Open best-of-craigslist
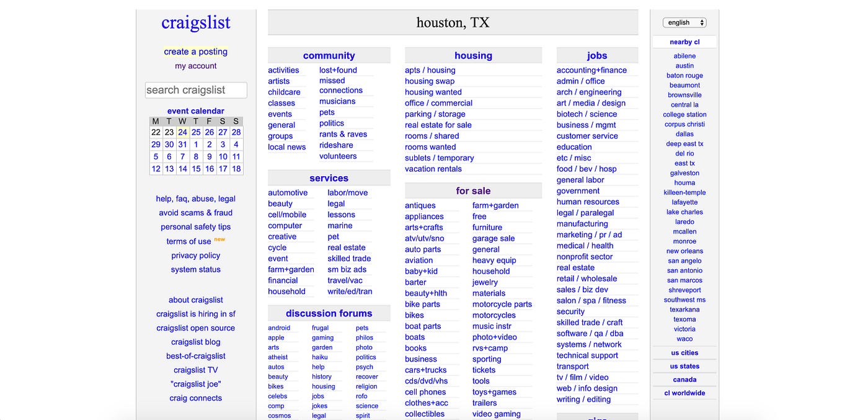The width and height of the screenshot is (868, 420). click(196, 356)
